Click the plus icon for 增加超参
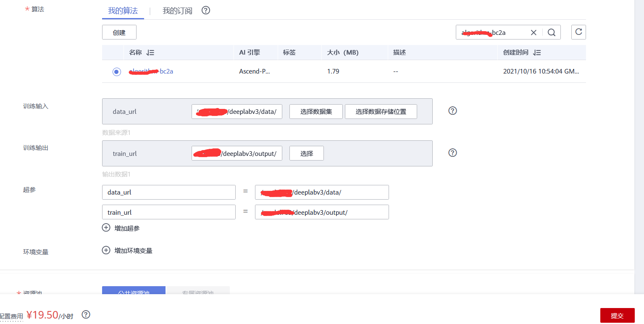The height and width of the screenshot is (324, 644). (106, 228)
